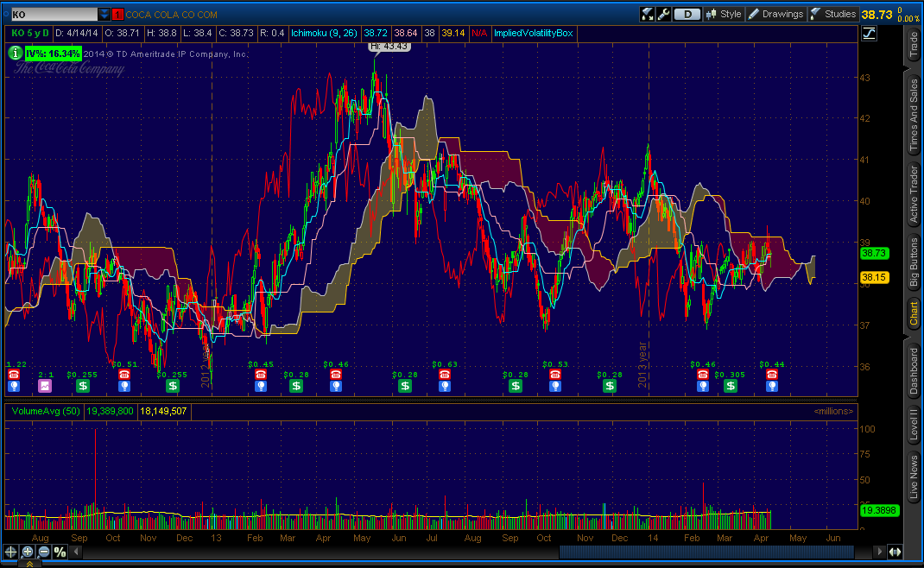This screenshot has height=568, width=924.
Task: Expand the bottom double-chevron panel
Action: pyautogui.click(x=29, y=564)
